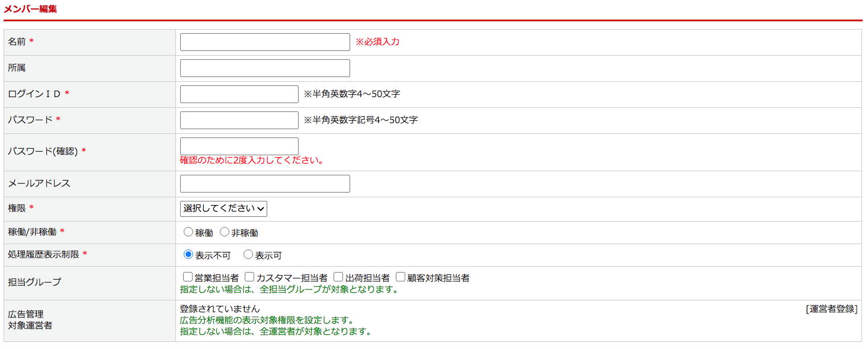Viewport: 868px width, 349px height.
Task: Check the 出荷担当者 checkbox
Action: click(338, 276)
